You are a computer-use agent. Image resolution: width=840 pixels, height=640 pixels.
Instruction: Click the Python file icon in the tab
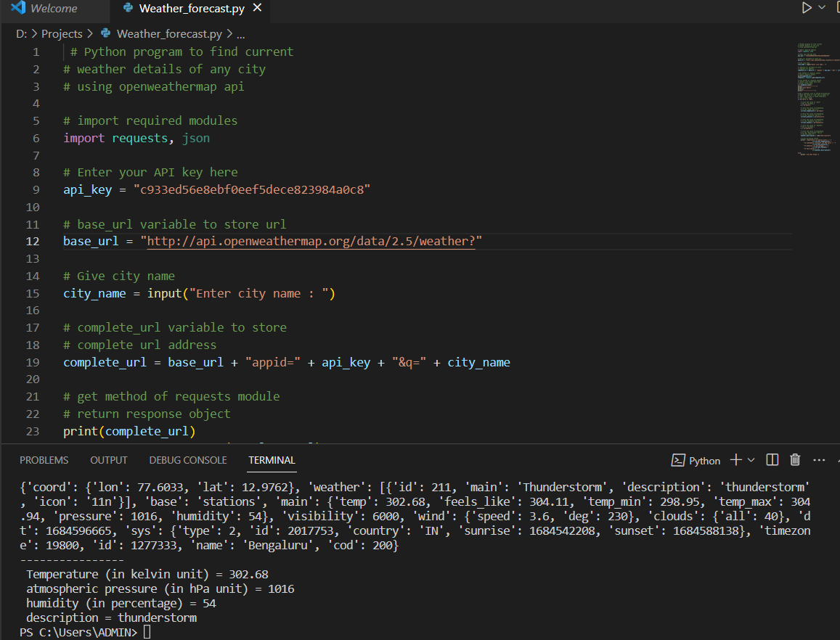(x=128, y=8)
